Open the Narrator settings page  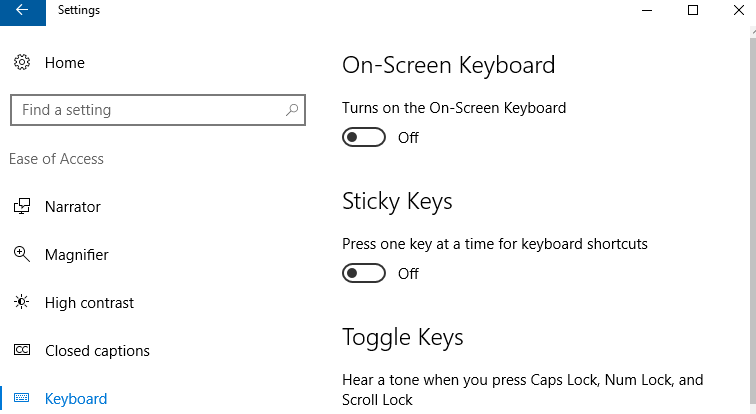click(73, 207)
